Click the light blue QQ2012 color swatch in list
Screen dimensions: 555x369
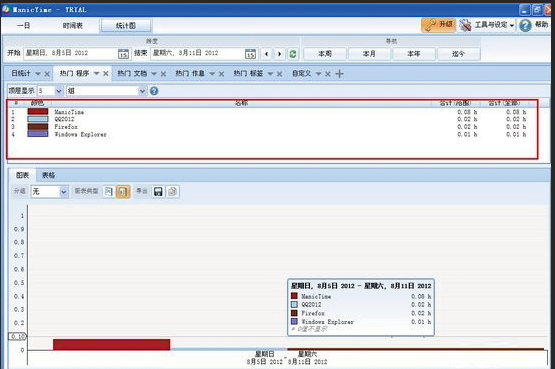coord(38,119)
